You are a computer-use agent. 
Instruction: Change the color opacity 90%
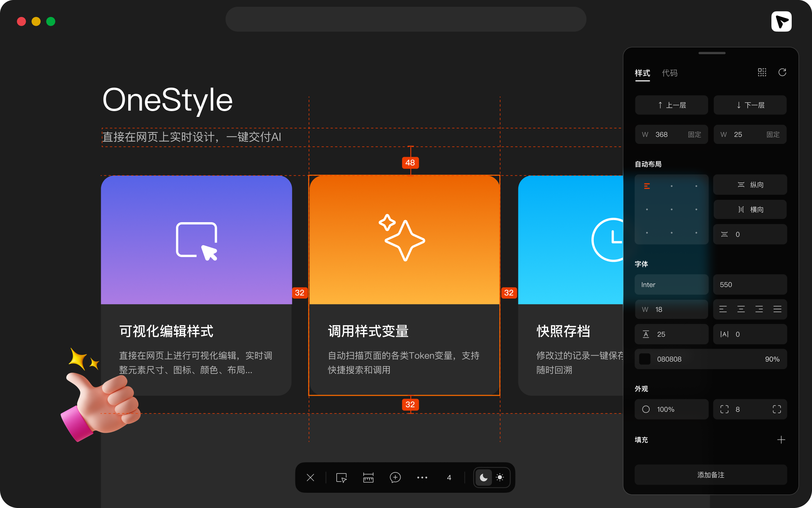tap(772, 359)
